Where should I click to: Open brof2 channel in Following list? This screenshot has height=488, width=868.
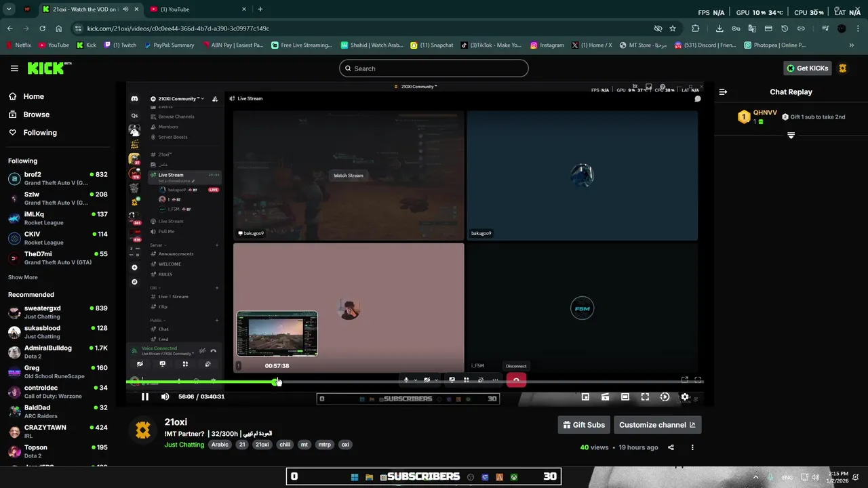tap(57, 179)
